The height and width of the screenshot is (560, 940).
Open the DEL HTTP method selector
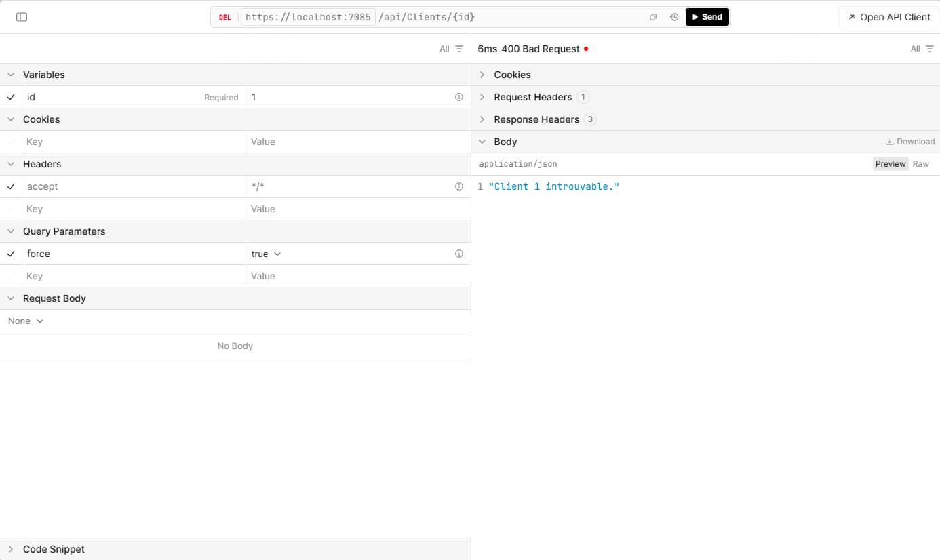point(224,17)
